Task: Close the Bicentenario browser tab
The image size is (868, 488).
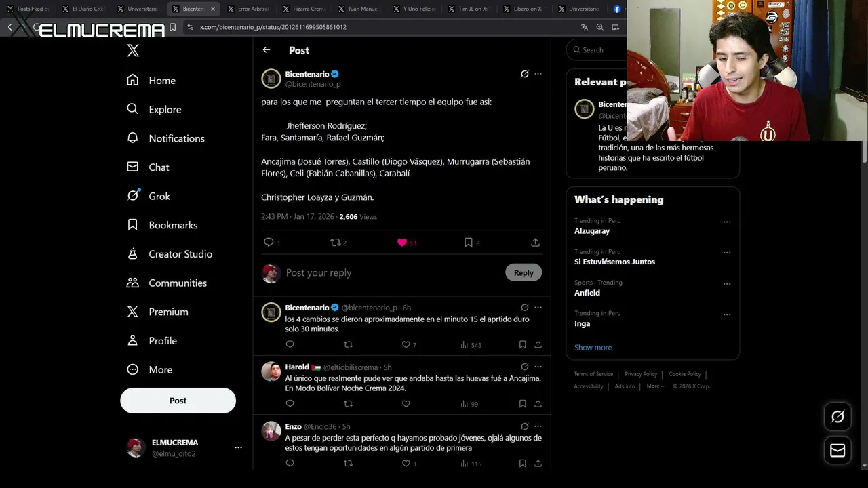Action: tap(213, 9)
